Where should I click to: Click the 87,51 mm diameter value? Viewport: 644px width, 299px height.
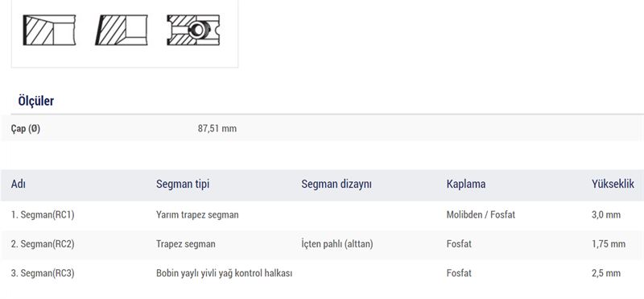tap(217, 129)
